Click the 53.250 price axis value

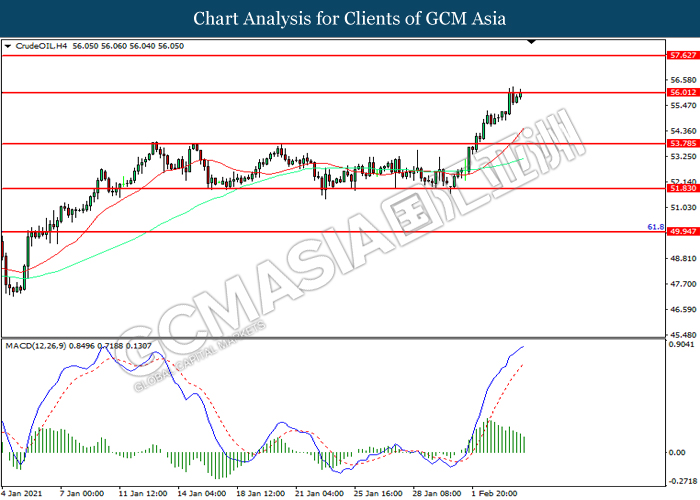pos(683,156)
